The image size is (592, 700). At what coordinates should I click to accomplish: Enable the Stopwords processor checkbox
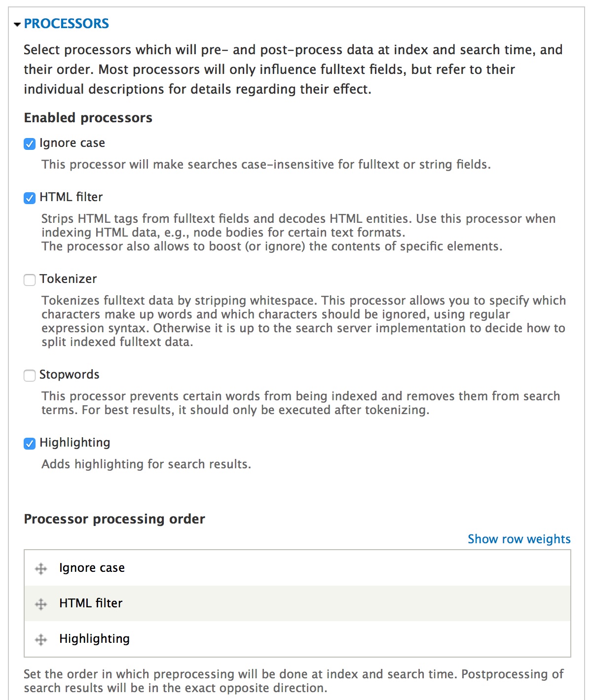click(x=30, y=375)
